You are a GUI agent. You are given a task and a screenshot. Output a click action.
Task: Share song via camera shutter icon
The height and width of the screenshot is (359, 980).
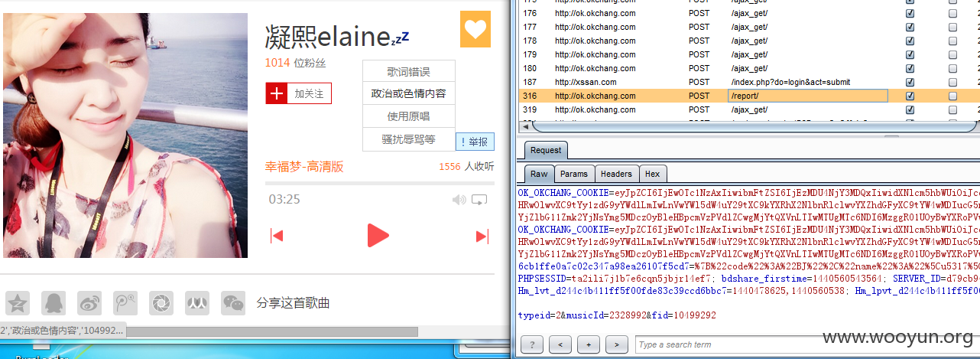tap(161, 303)
